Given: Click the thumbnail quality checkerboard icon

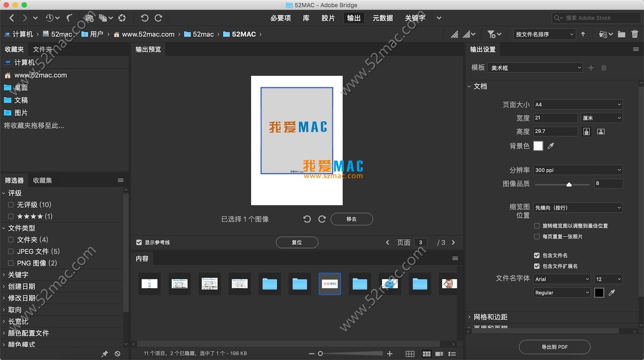Looking at the screenshot, I should (455, 34).
